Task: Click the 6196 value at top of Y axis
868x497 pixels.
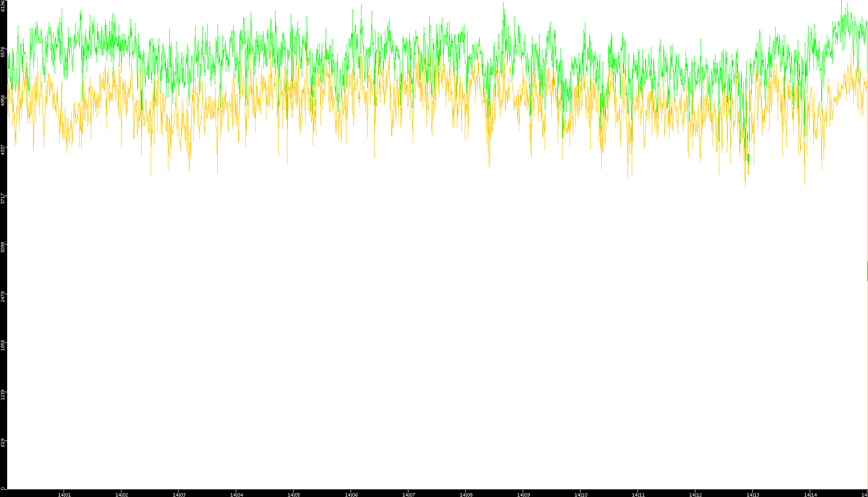Action: [3, 6]
